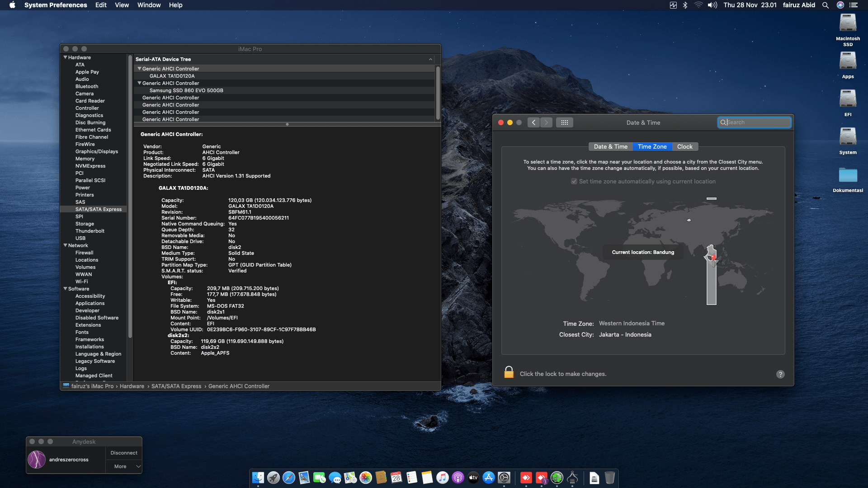Image resolution: width=868 pixels, height=488 pixels.
Task: Collapse the Hardware category in the sidebar
Action: (x=66, y=57)
